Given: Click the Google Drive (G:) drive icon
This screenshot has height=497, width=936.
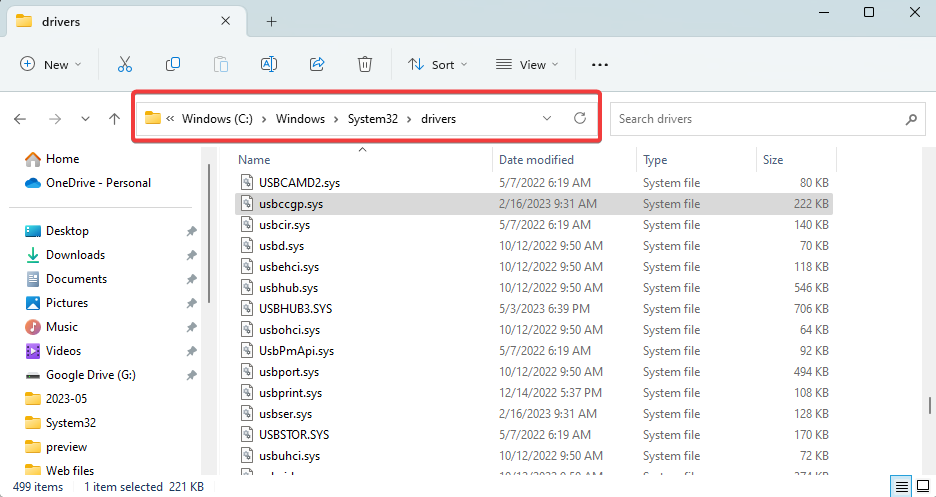Looking at the screenshot, I should pos(33,375).
